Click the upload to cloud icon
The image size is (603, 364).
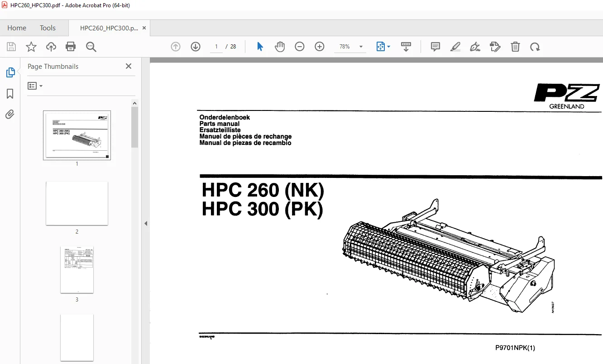click(x=51, y=47)
